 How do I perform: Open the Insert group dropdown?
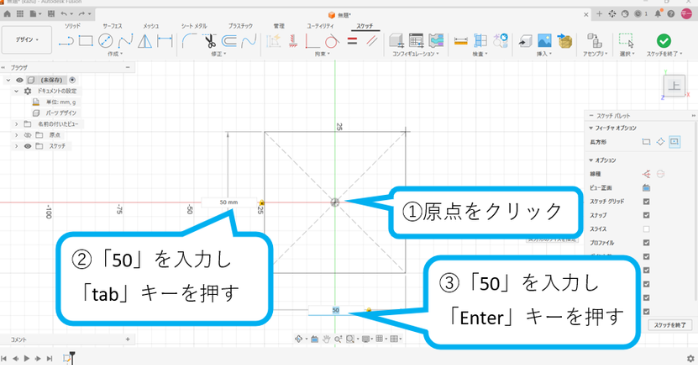(x=544, y=54)
